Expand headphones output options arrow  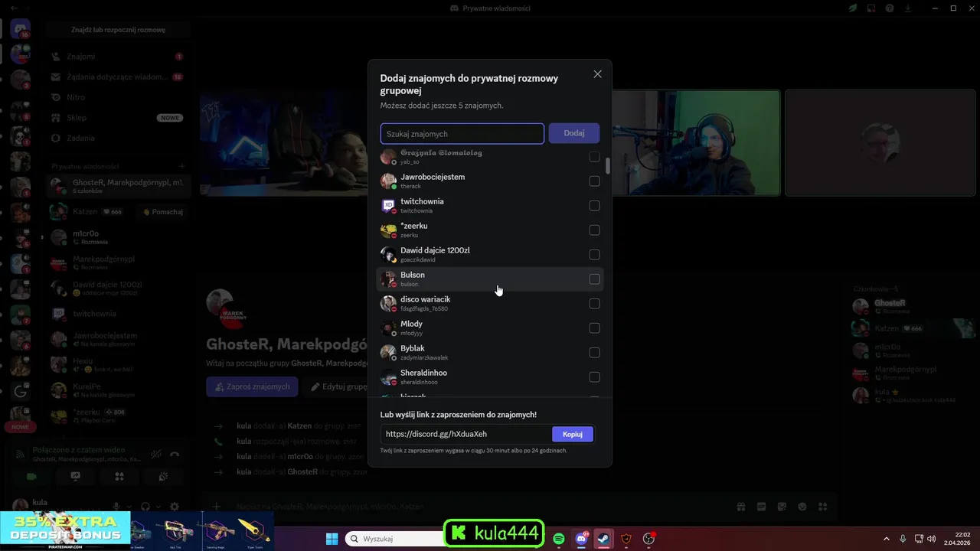click(x=158, y=507)
